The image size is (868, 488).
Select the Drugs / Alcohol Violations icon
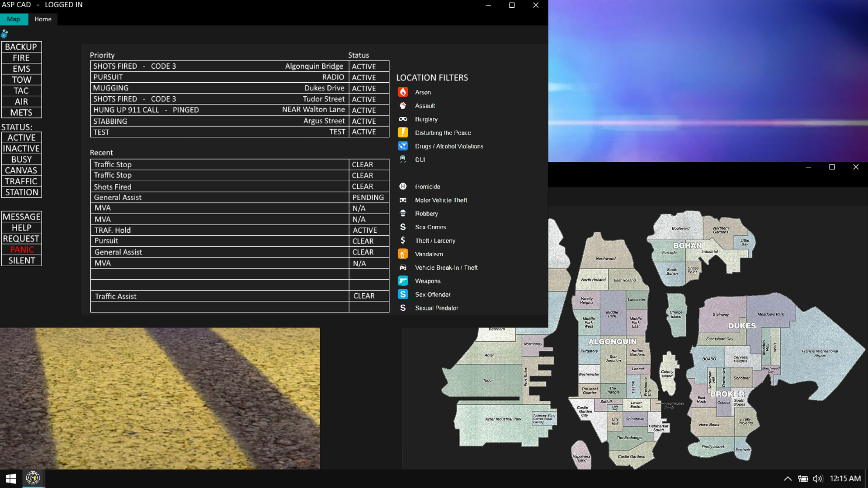tap(403, 146)
